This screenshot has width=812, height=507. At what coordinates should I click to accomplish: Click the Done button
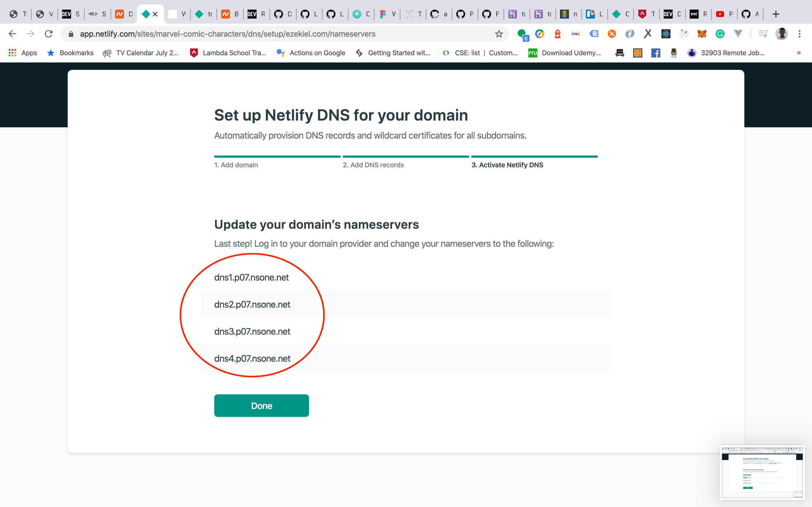pyautogui.click(x=261, y=405)
